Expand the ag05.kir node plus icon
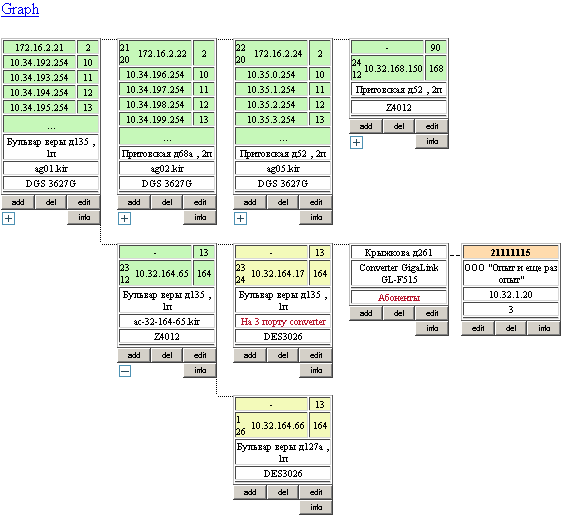Screen dimensions: 573x525 point(240,218)
